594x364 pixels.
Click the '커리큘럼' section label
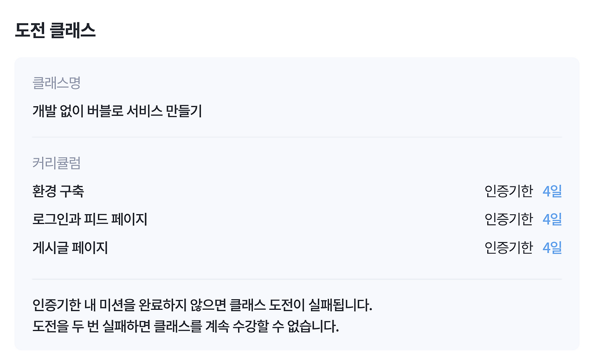point(57,163)
